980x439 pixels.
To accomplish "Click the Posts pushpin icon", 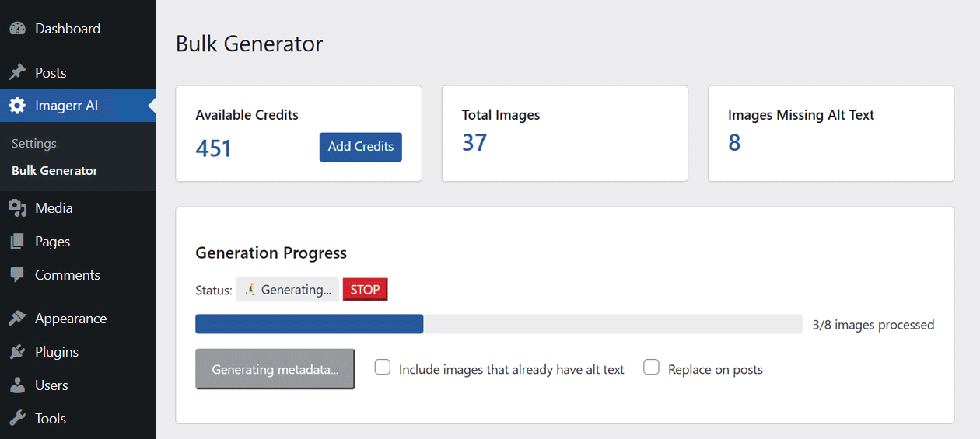I will click(x=17, y=73).
